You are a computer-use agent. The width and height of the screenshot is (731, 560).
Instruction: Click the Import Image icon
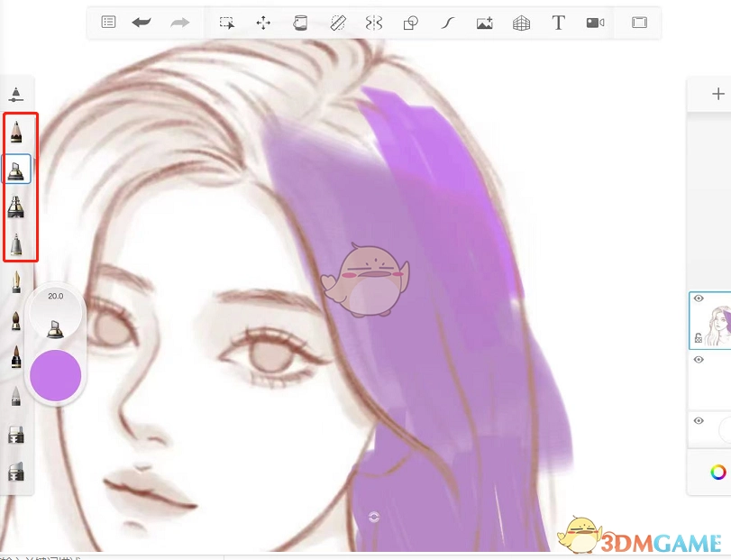point(485,23)
